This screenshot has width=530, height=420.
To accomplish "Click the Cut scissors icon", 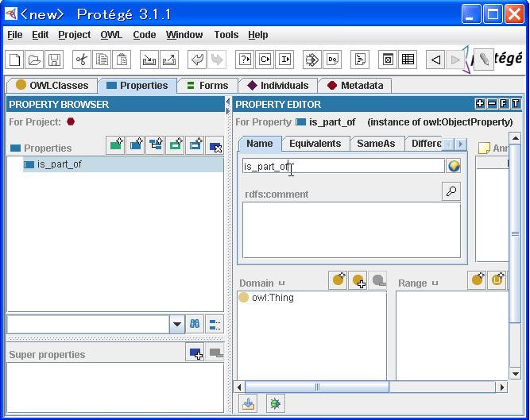I will click(82, 60).
